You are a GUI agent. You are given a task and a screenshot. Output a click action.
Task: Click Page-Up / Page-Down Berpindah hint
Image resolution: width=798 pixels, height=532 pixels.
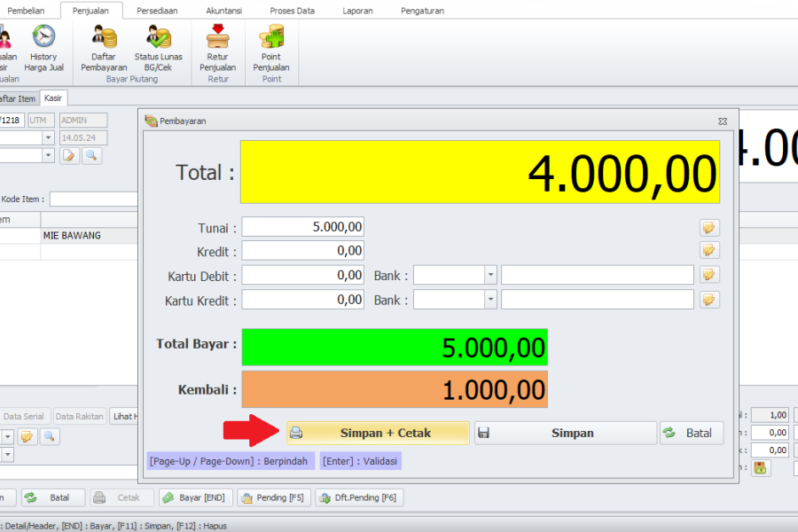(x=231, y=461)
